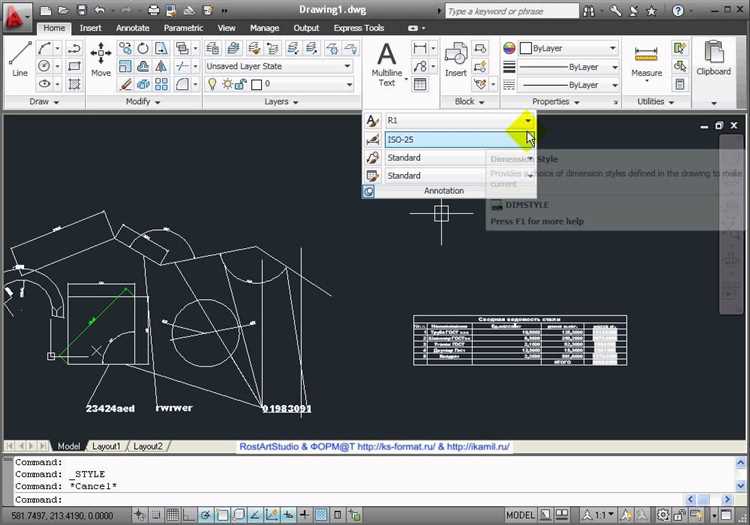Click the keyword search input field
The width and height of the screenshot is (750, 525).
click(x=512, y=11)
